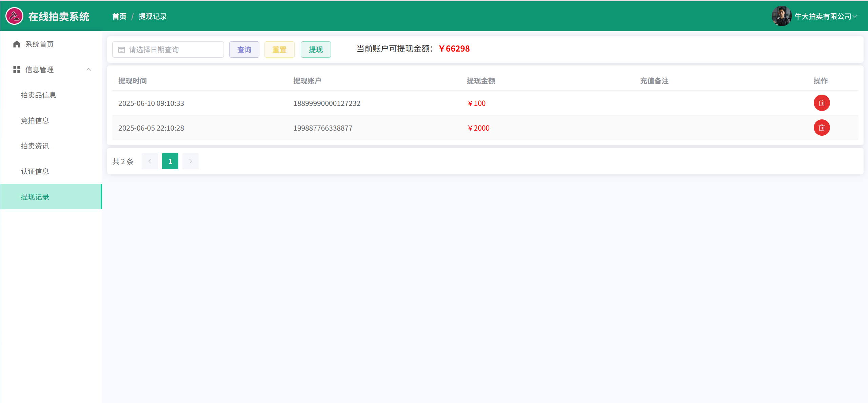Delete the ¥2000 withdrawal record
The height and width of the screenshot is (403, 868).
[x=822, y=128]
